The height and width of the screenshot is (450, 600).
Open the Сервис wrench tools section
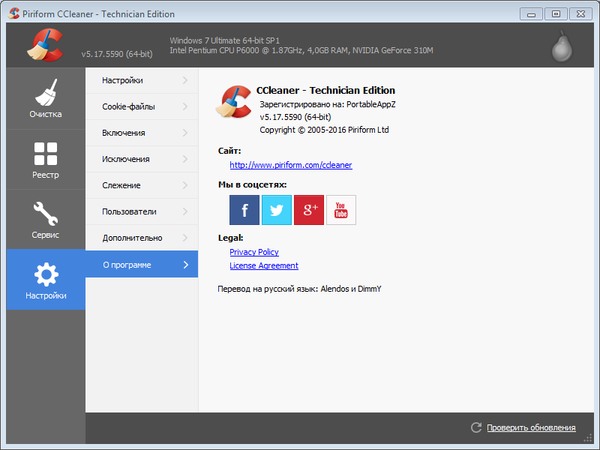(x=45, y=220)
